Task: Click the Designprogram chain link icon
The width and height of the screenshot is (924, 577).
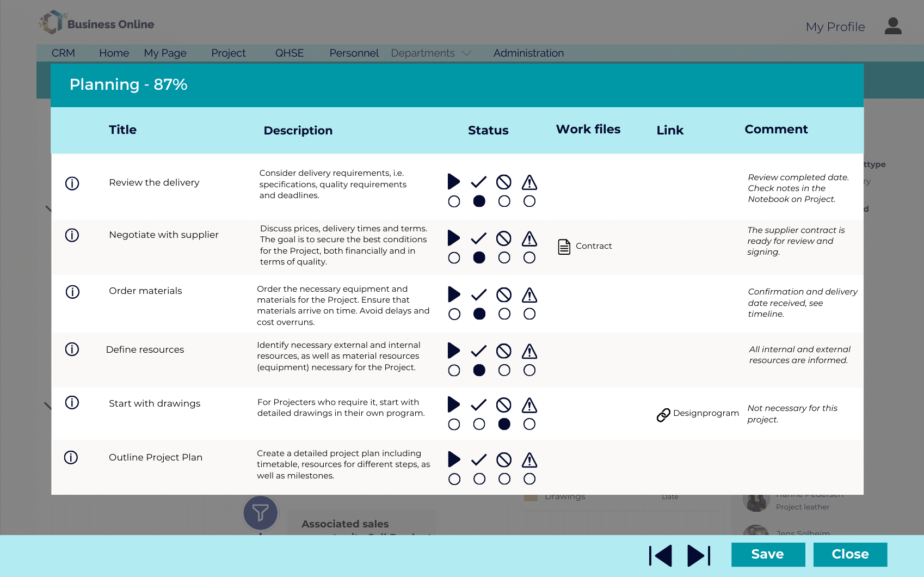Action: 663,415
